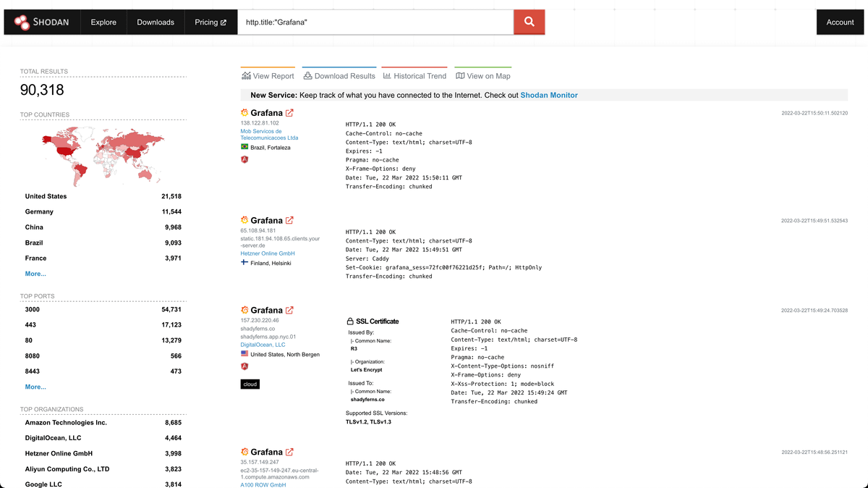868x488 pixels.
Task: Click Angular icon under United States, North Bergen
Action: pos(244,366)
